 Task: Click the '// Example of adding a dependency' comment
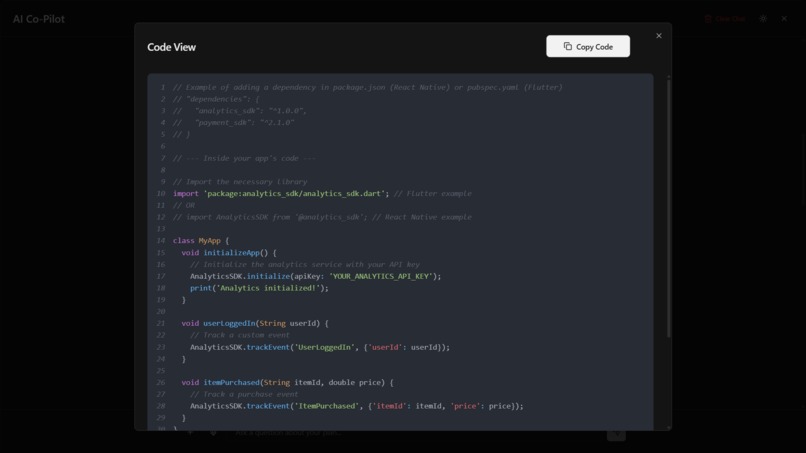368,87
